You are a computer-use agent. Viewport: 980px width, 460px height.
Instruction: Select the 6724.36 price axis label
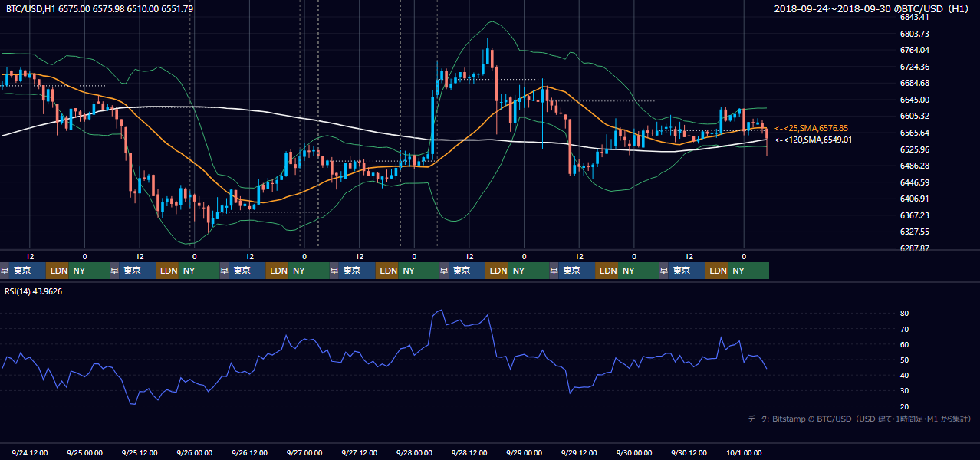pos(916,67)
